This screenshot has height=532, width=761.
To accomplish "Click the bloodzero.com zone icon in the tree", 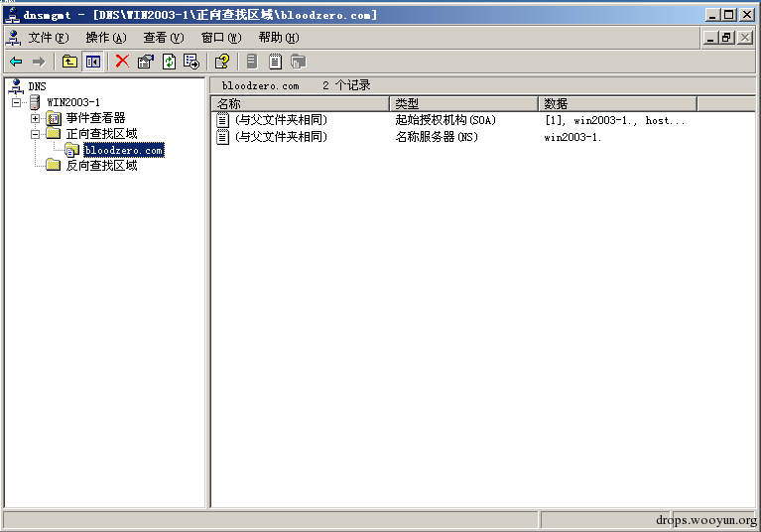I will (x=71, y=150).
